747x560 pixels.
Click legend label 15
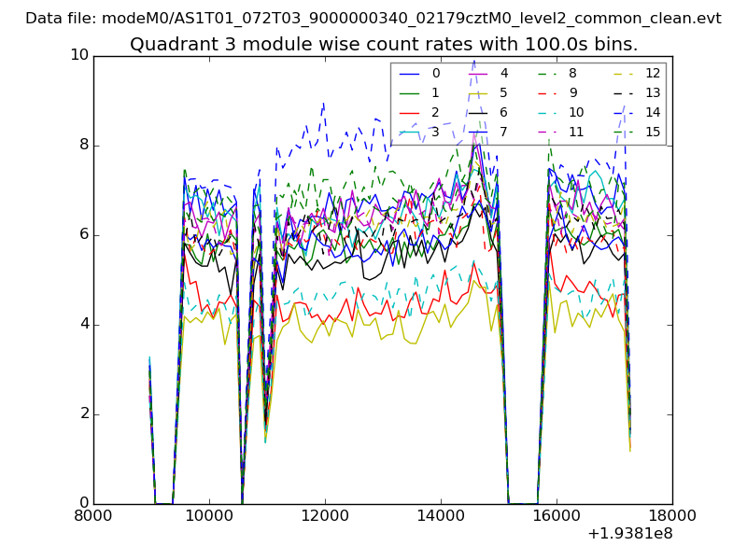point(653,132)
